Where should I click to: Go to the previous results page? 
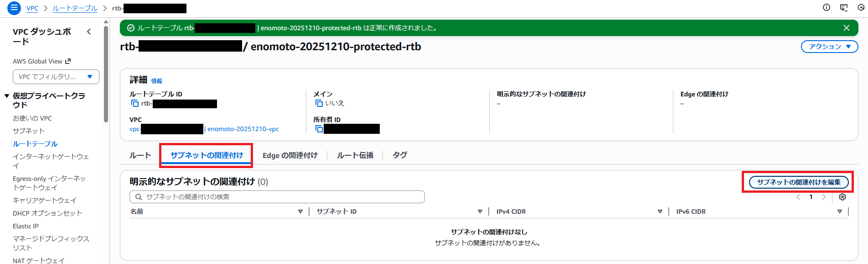coord(798,197)
